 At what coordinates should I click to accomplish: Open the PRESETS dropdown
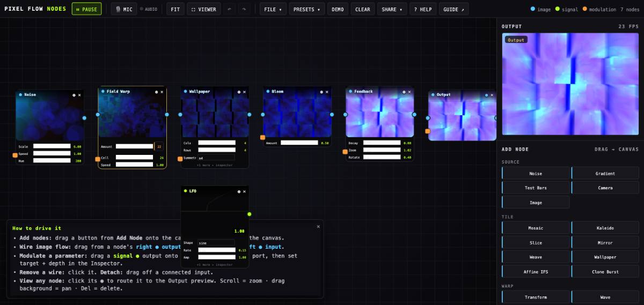click(306, 9)
